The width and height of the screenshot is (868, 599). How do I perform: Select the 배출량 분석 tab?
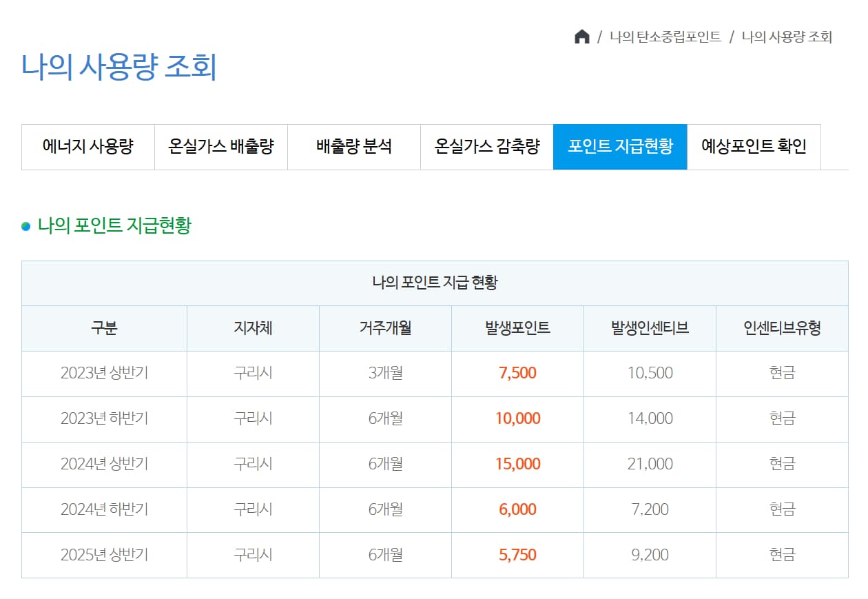click(x=354, y=147)
